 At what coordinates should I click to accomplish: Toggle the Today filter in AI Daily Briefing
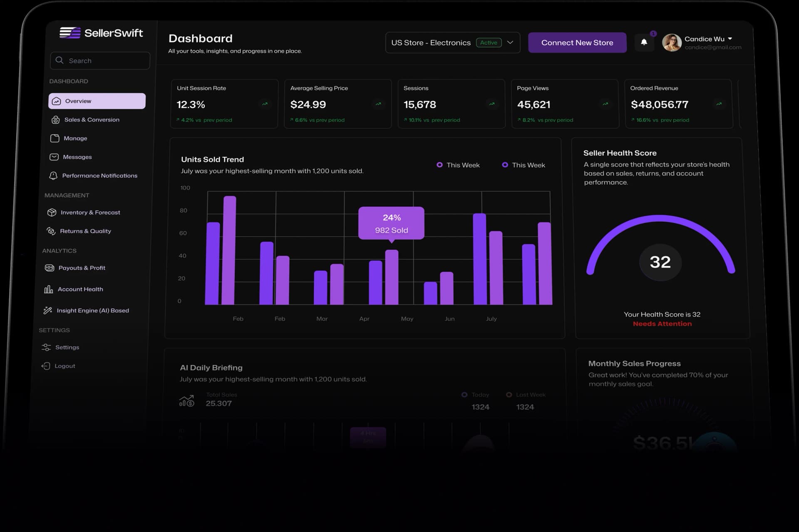(465, 394)
